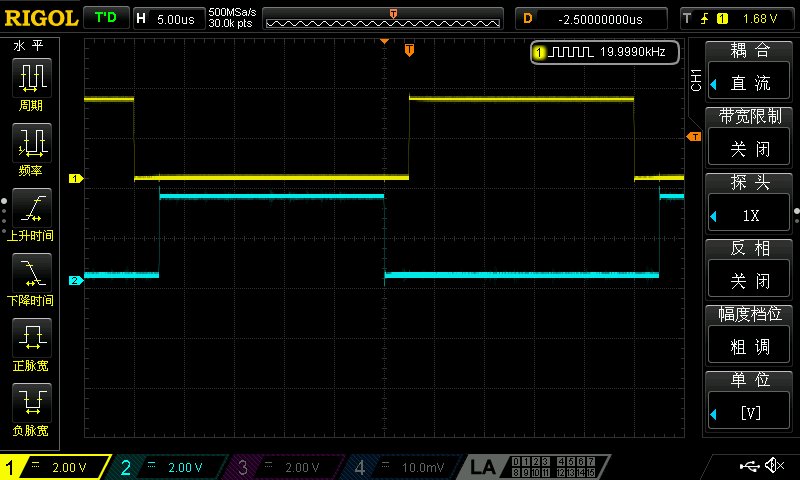800x480 pixels.
Task: Enable channel 3 at 2.00 V
Action: tap(286, 467)
